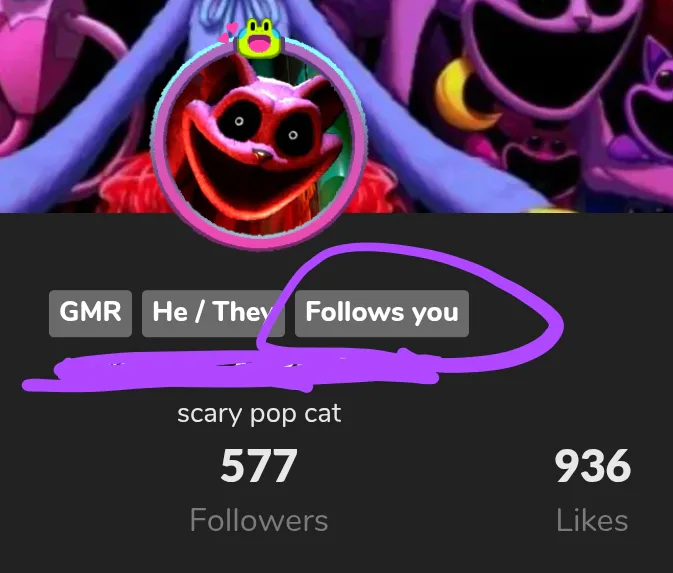Open the scary cat profile picture
The height and width of the screenshot is (573, 673).
point(259,146)
